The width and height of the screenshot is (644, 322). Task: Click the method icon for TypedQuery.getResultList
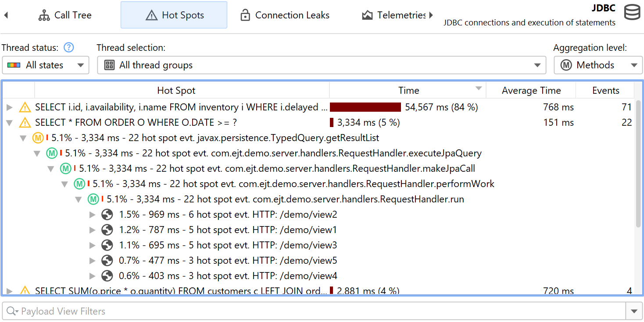click(x=38, y=138)
